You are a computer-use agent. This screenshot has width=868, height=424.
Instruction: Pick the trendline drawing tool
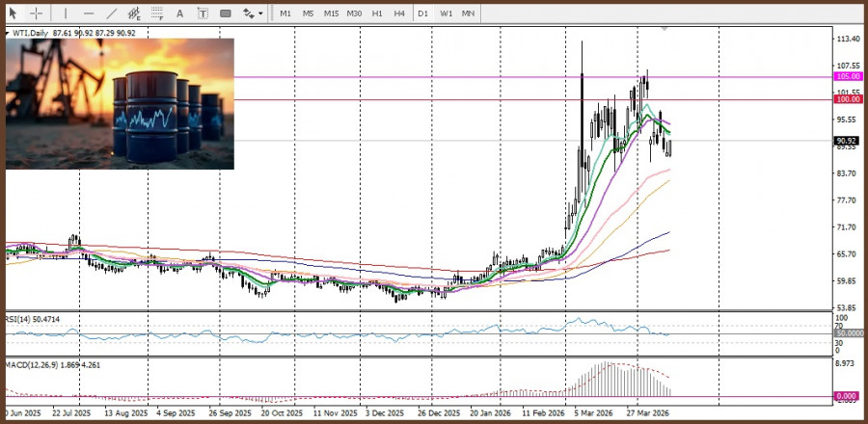coord(112,13)
